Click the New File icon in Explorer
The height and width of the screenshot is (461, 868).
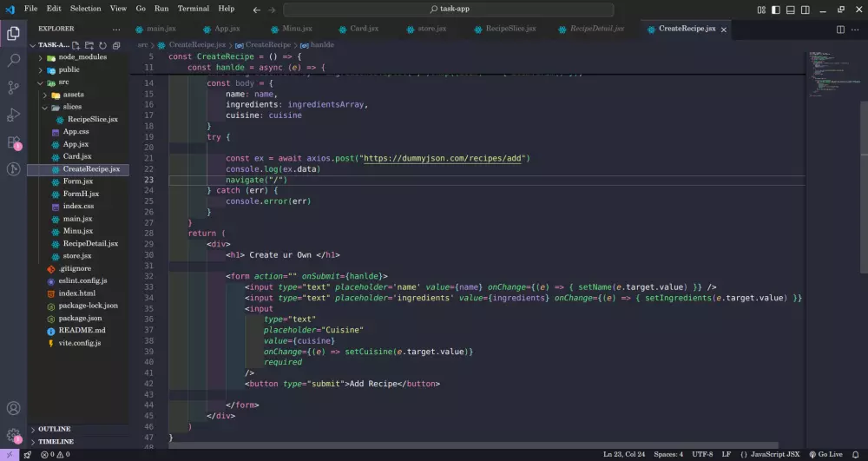(76, 45)
